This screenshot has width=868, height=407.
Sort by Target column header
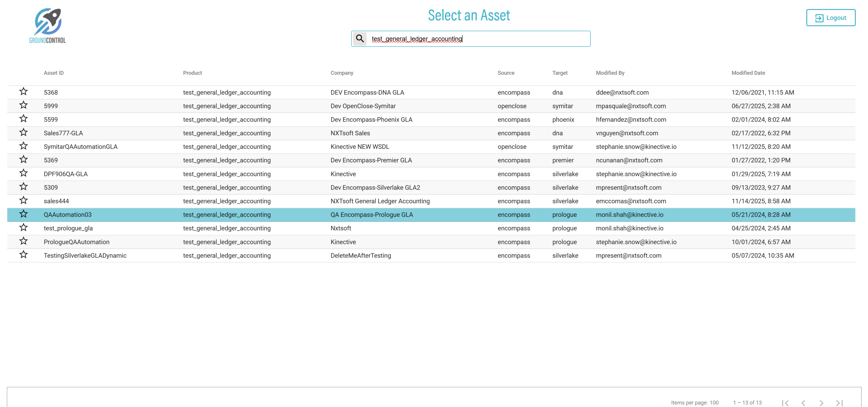[560, 73]
